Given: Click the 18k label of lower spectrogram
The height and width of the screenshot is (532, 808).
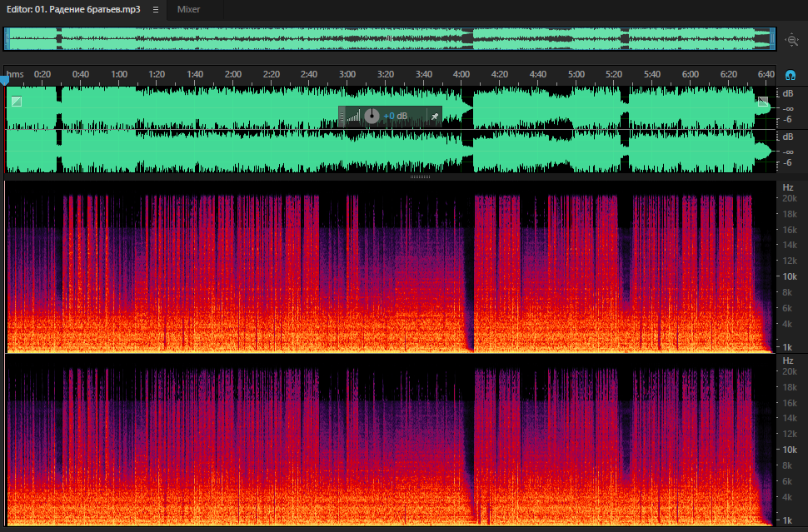Looking at the screenshot, I should coord(790,387).
